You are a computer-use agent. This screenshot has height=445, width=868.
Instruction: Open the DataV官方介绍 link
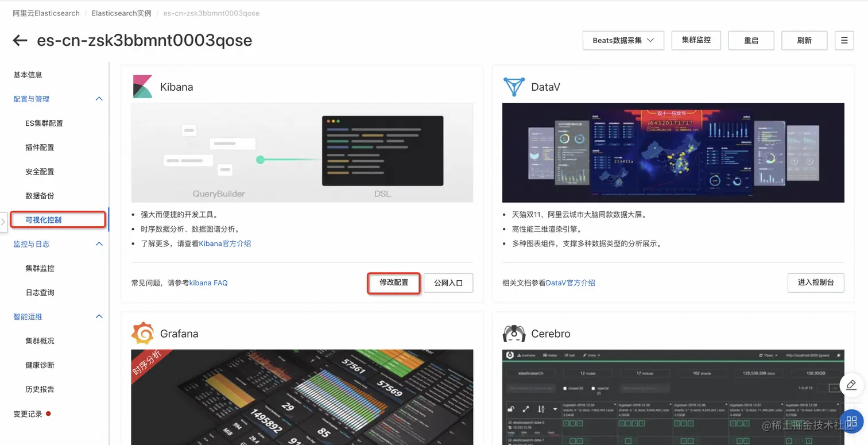click(570, 283)
